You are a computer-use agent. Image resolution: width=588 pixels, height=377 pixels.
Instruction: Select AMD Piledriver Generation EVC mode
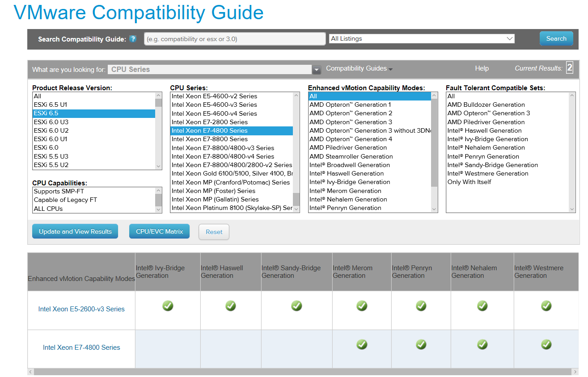click(x=348, y=147)
